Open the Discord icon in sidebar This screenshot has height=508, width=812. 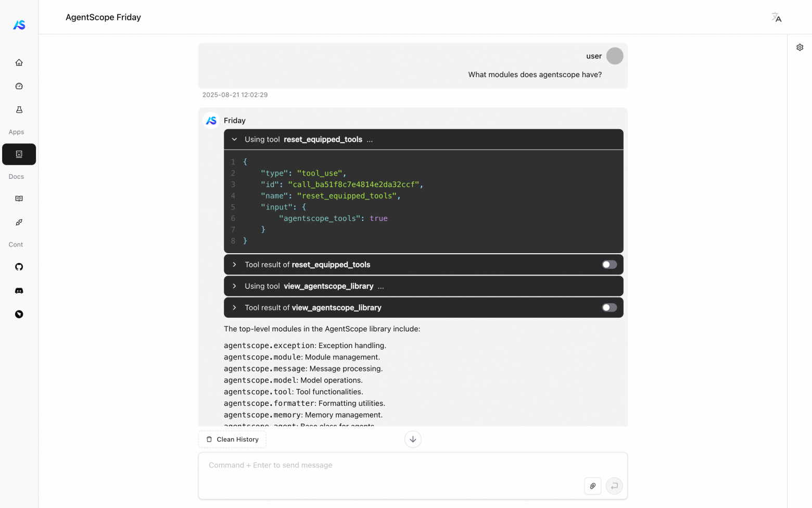click(x=19, y=291)
